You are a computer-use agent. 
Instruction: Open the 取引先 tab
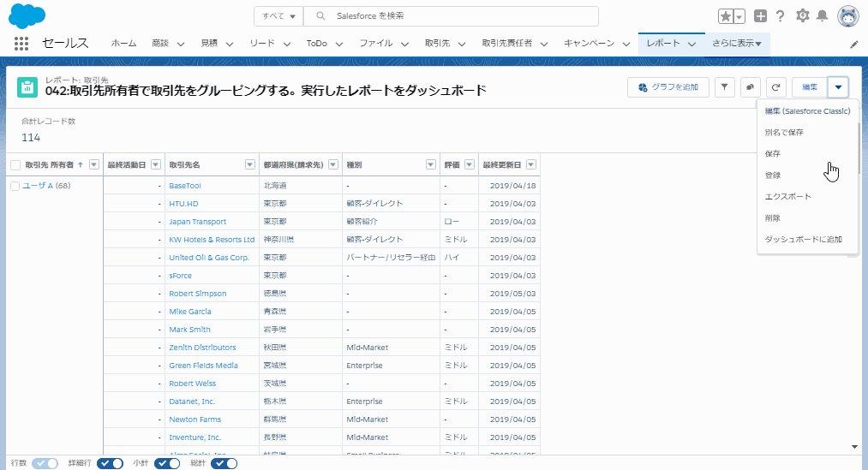[x=437, y=43]
